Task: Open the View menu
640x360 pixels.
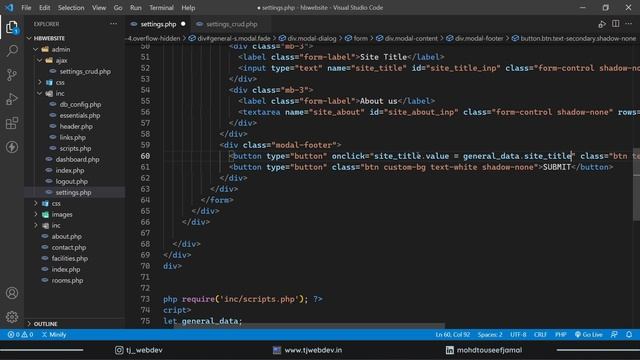Action: tap(99, 8)
